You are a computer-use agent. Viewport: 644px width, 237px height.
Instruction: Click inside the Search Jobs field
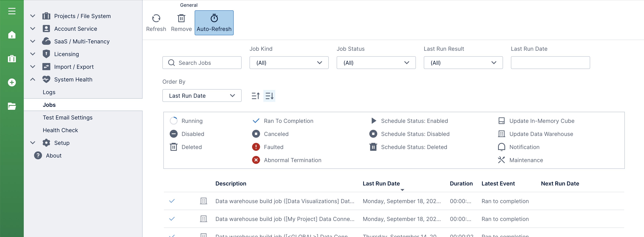(x=202, y=63)
